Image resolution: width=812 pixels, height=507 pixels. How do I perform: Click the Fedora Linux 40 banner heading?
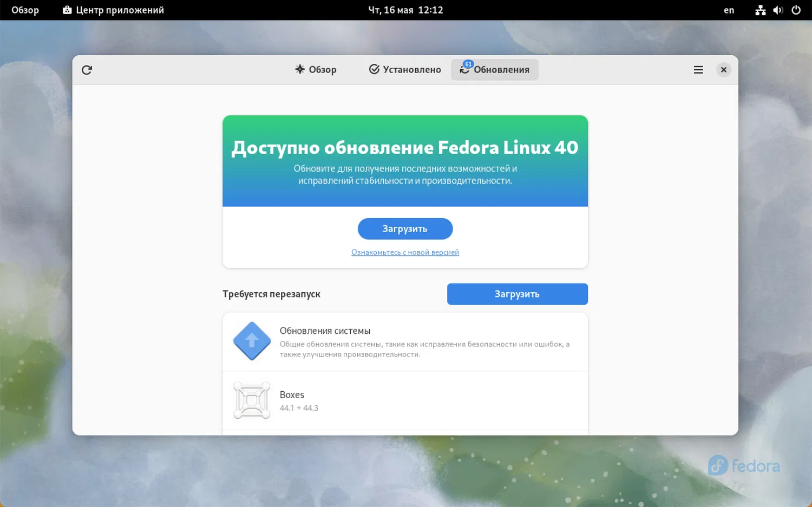(405, 147)
